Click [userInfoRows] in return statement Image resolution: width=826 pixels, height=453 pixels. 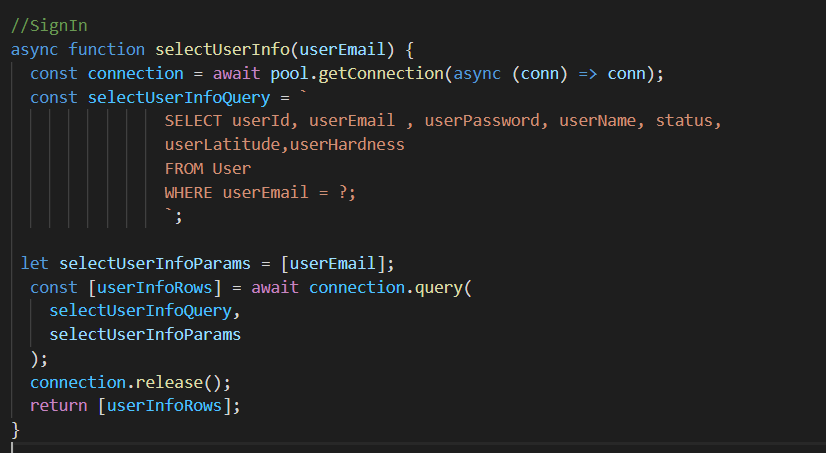164,406
